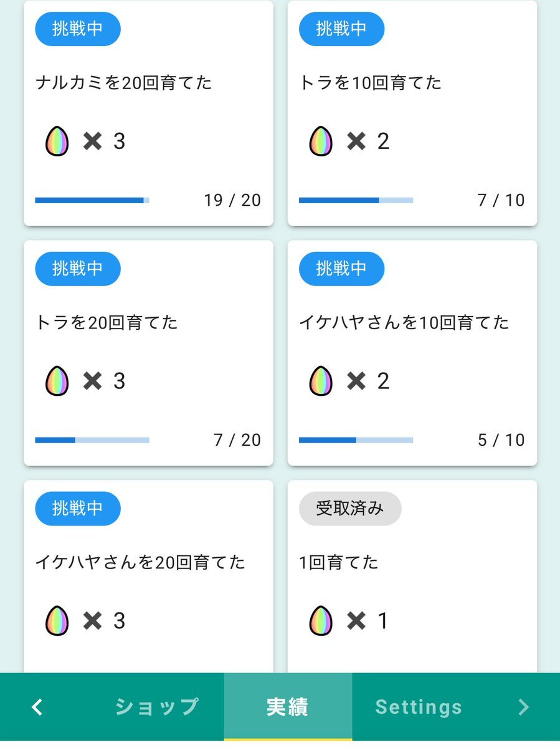Click the 7 / 10 progress bar
This screenshot has height=748, width=560.
(356, 200)
